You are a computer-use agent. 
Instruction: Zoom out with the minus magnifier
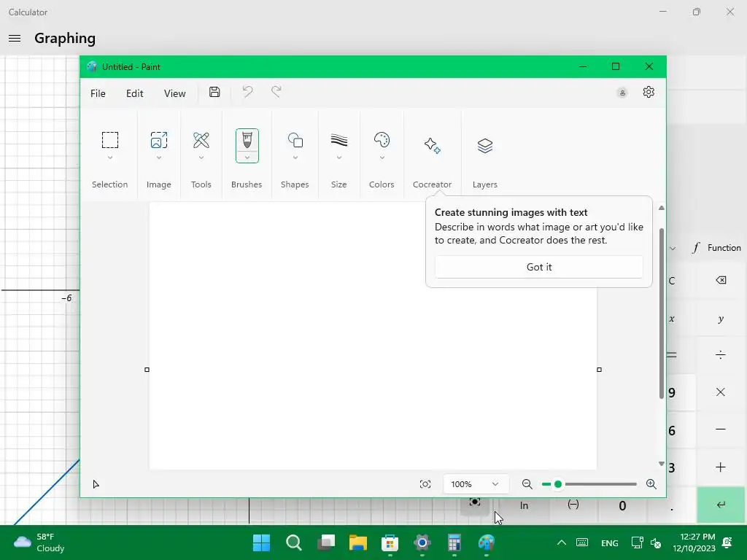pyautogui.click(x=527, y=484)
